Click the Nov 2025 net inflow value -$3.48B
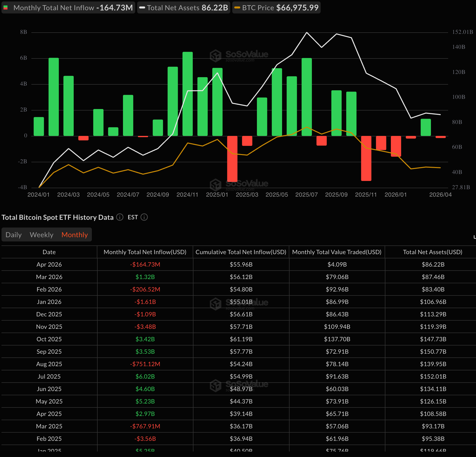Viewport: 476px width, 457px height. (145, 327)
